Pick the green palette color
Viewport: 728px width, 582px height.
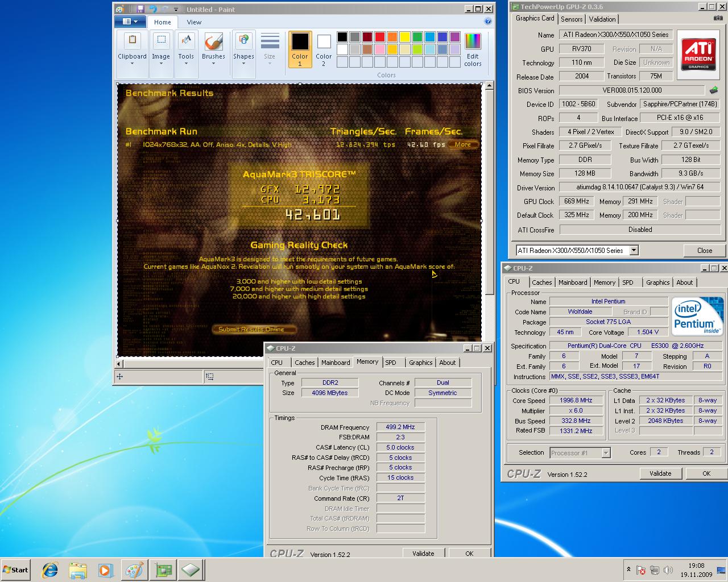tap(417, 37)
